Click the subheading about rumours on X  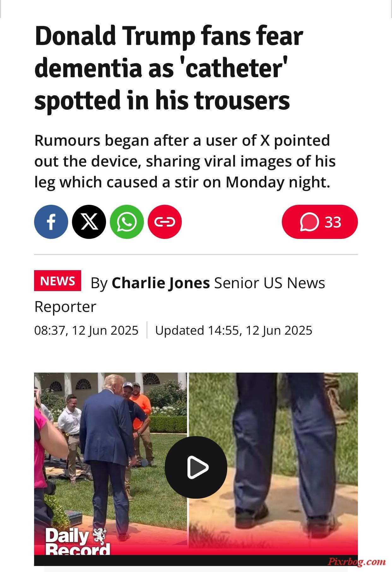click(185, 161)
